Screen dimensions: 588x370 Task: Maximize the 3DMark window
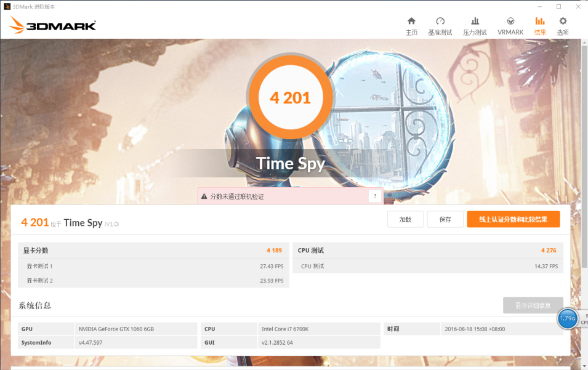click(558, 6)
